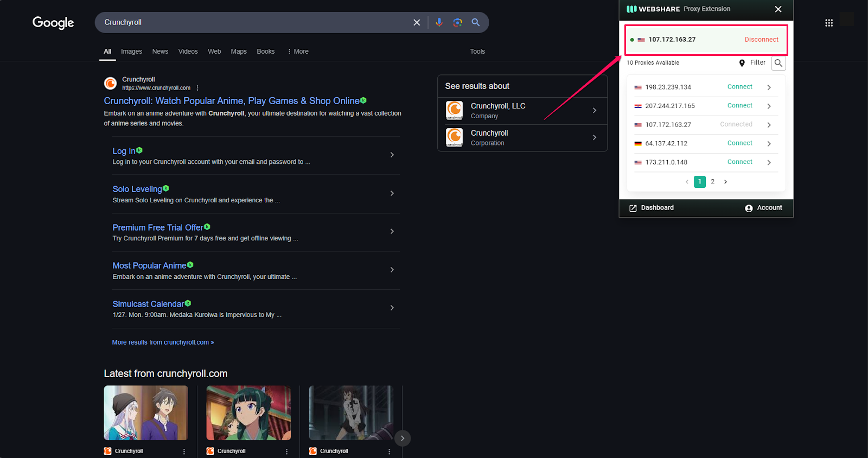Viewport: 868px width, 458px height.
Task: Click the Crunchyroll favicon in first result
Action: click(x=111, y=83)
